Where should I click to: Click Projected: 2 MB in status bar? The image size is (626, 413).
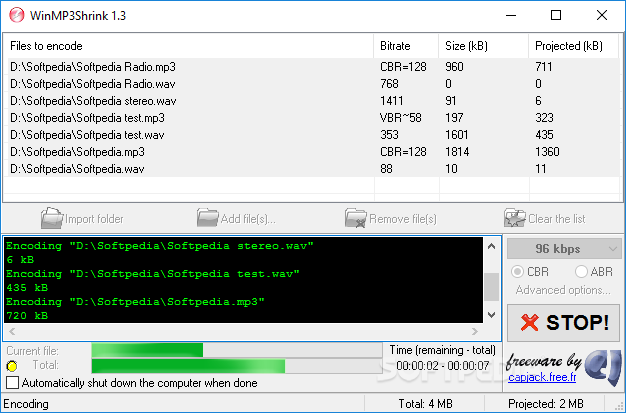pos(546,404)
